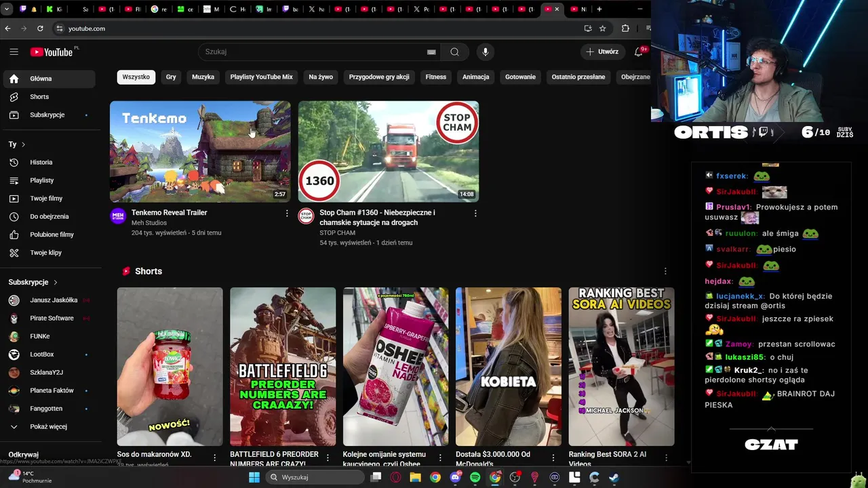This screenshot has height=488, width=868.
Task: Open SzklanaY2J channel subscription
Action: [47, 372]
